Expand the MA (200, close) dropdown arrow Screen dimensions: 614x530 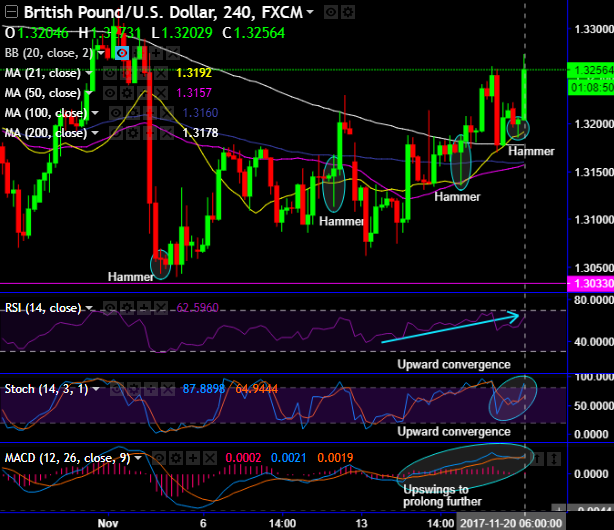click(x=95, y=133)
